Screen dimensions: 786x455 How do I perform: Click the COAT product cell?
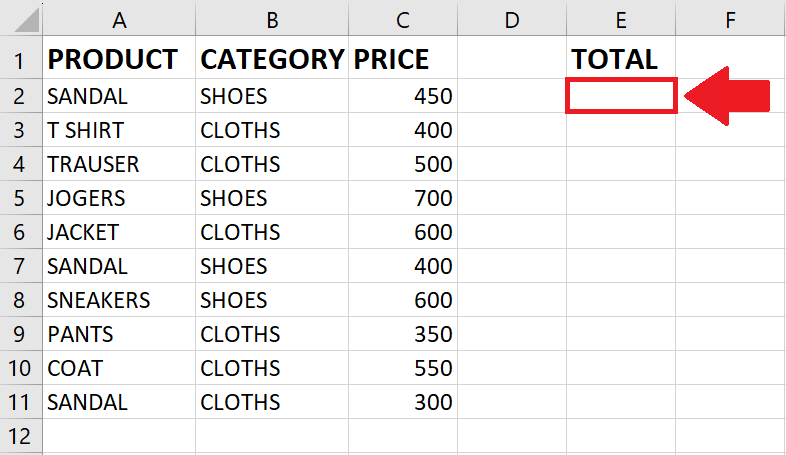pyautogui.click(x=119, y=368)
